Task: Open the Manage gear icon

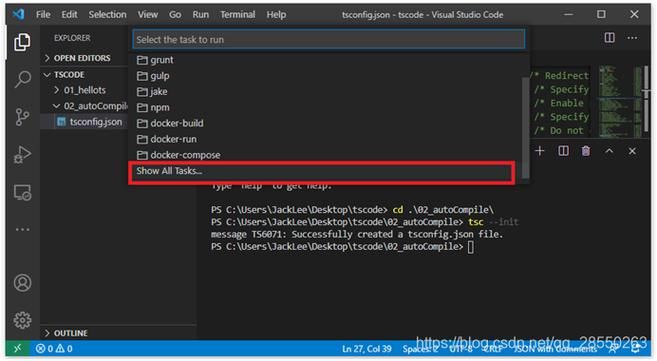Action: pos(22,320)
